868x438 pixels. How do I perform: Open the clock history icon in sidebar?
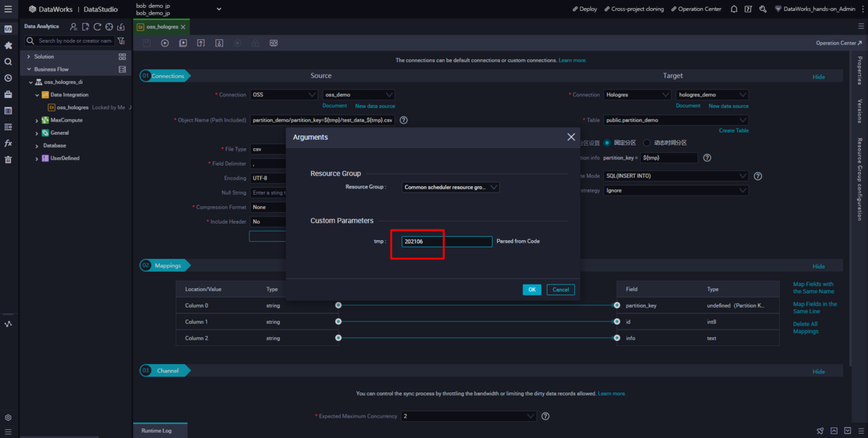click(8, 78)
